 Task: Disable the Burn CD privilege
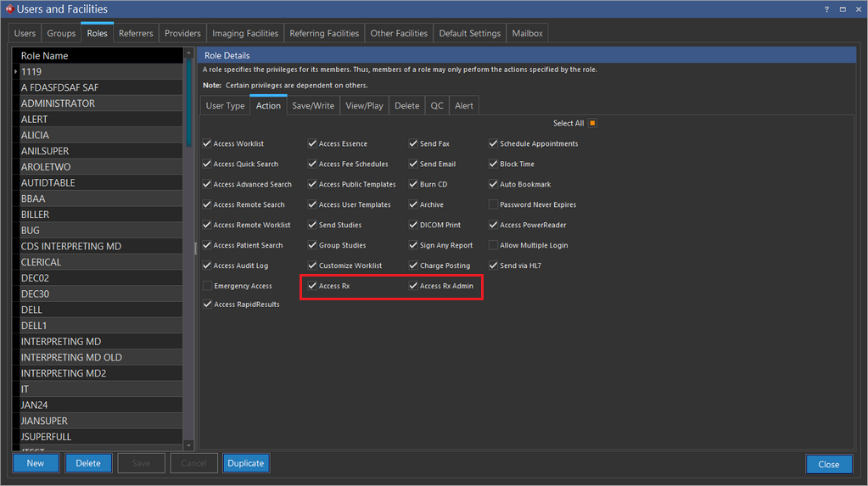pos(413,185)
